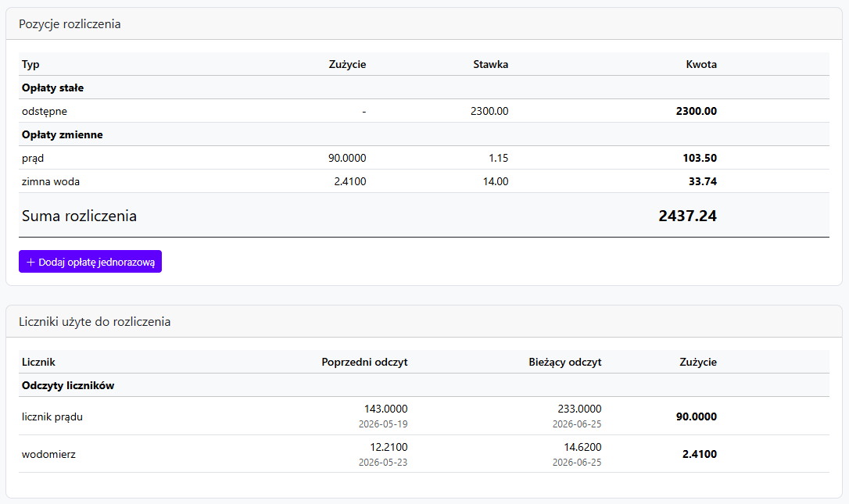Click the 233.0000 current reading value
This screenshot has width=849, height=504.
[x=579, y=409]
